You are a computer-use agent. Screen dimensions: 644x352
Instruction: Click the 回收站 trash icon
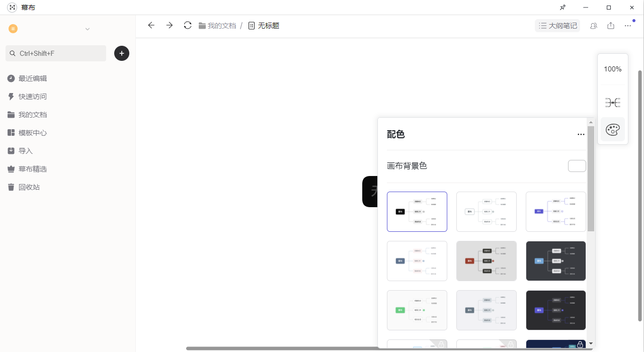point(11,187)
